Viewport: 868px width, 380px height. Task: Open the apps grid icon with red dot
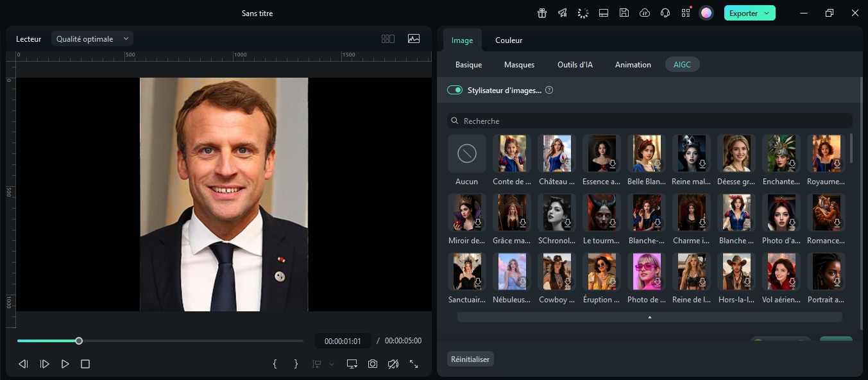[686, 13]
